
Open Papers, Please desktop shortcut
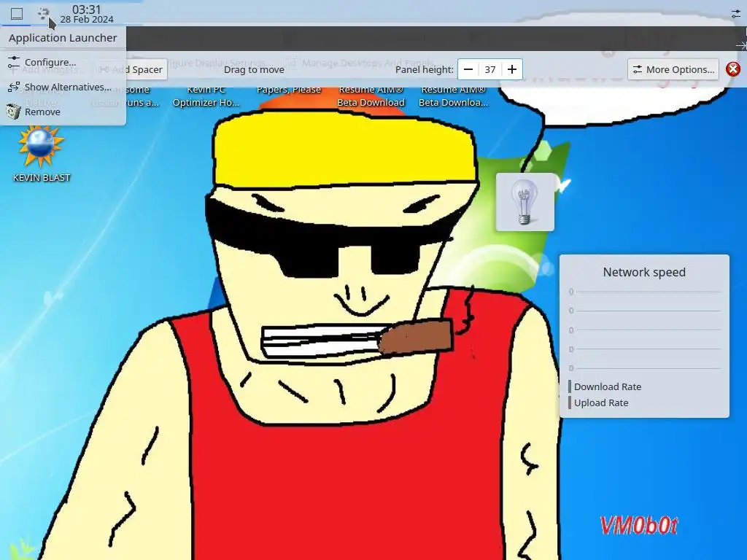pyautogui.click(x=289, y=90)
